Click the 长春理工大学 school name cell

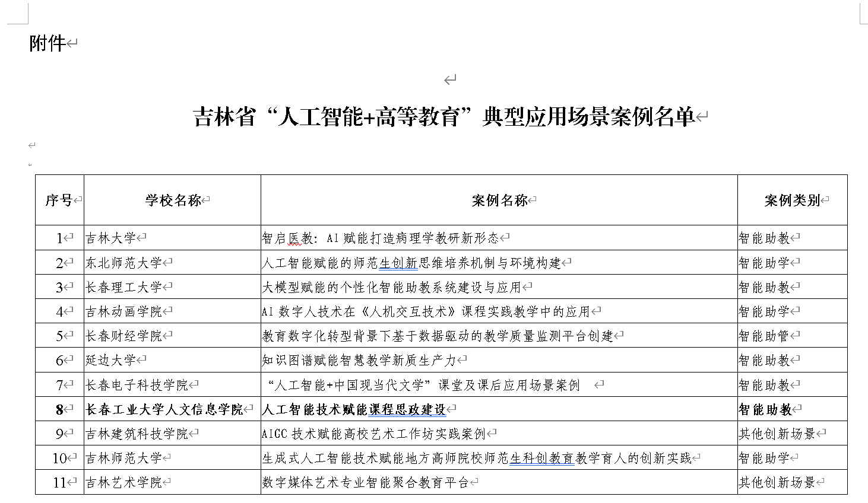pos(123,288)
